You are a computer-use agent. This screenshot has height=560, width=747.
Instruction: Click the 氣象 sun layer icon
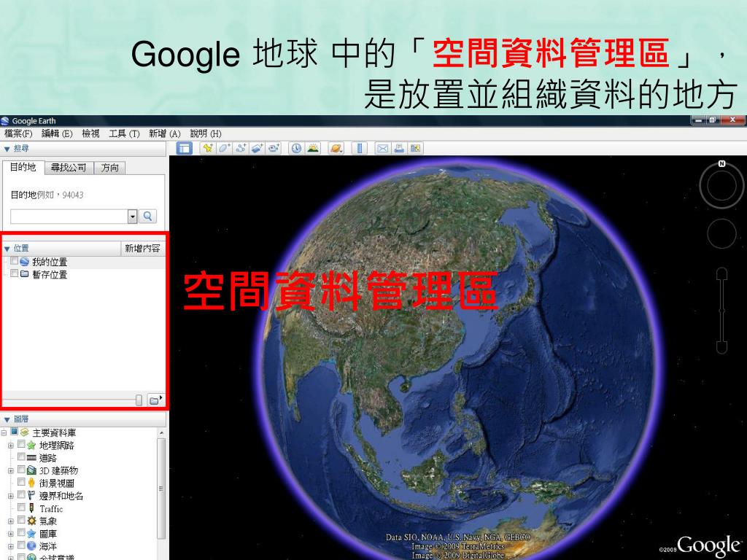click(x=31, y=521)
